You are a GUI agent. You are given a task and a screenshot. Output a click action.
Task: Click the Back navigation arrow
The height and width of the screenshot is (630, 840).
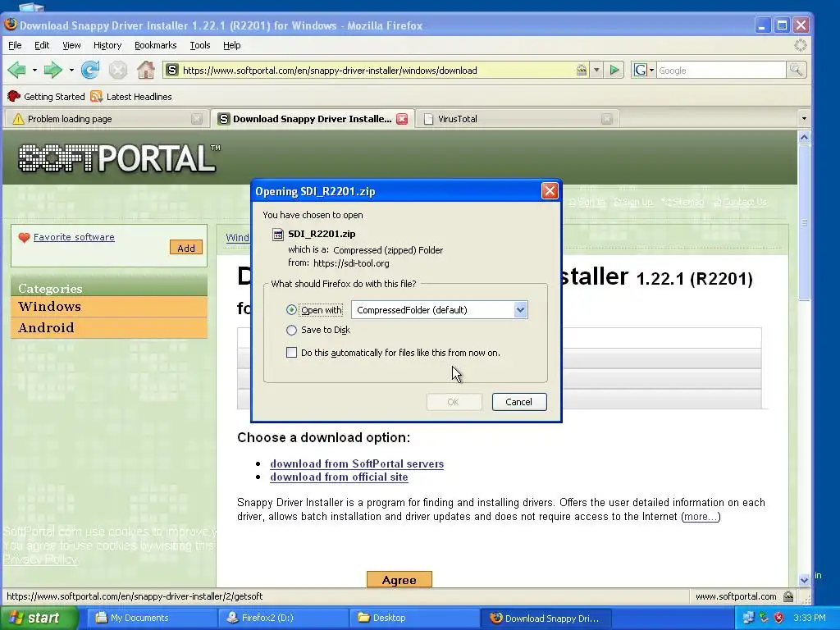(x=17, y=71)
